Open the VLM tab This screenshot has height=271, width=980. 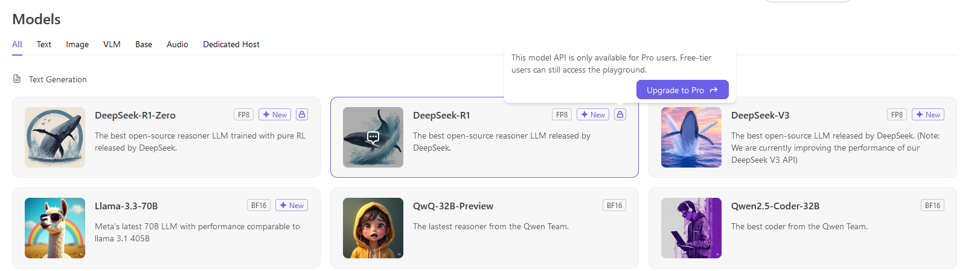point(112,44)
